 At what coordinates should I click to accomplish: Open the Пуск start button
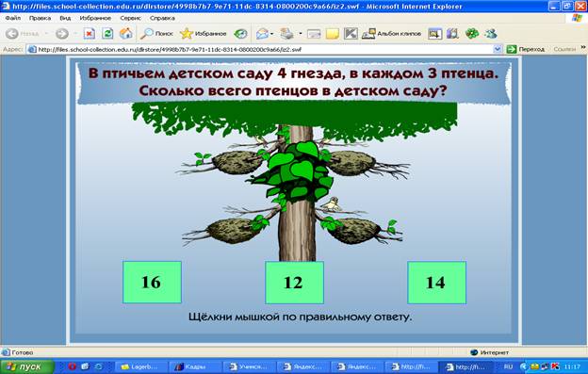(27, 366)
